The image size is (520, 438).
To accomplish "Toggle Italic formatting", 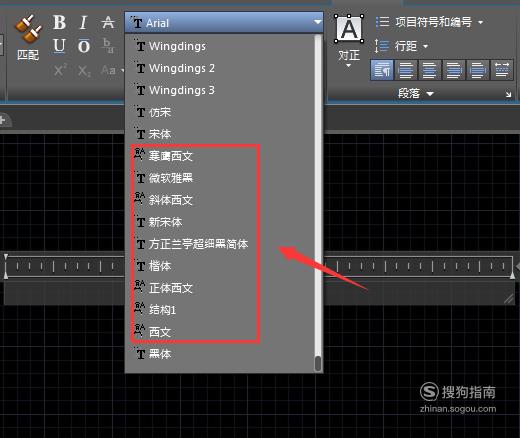I will 83,23.
